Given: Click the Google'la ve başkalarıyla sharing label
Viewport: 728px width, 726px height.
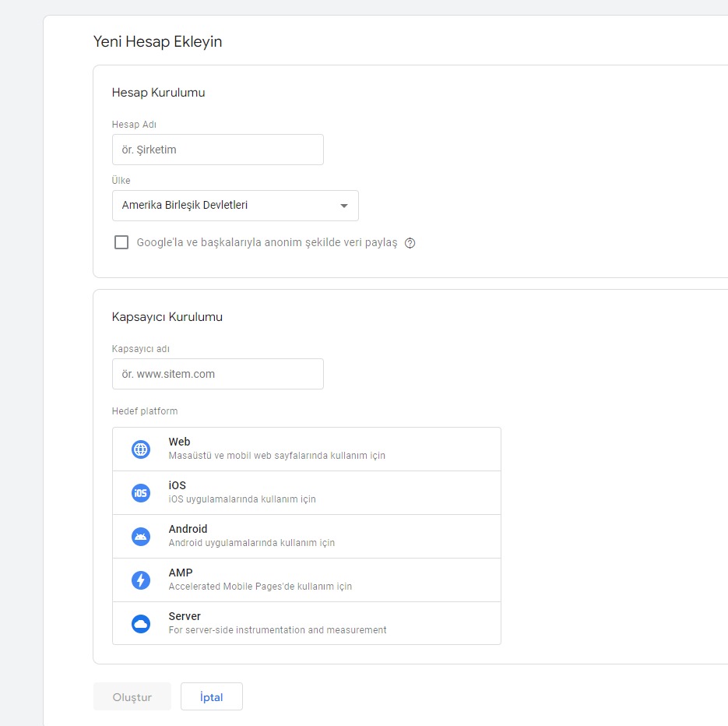Looking at the screenshot, I should 267,242.
